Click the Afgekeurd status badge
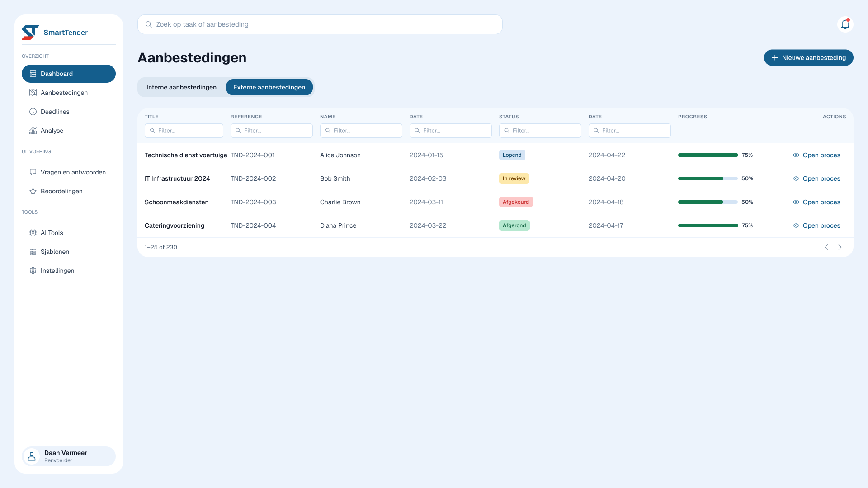The width and height of the screenshot is (868, 488). 516,202
